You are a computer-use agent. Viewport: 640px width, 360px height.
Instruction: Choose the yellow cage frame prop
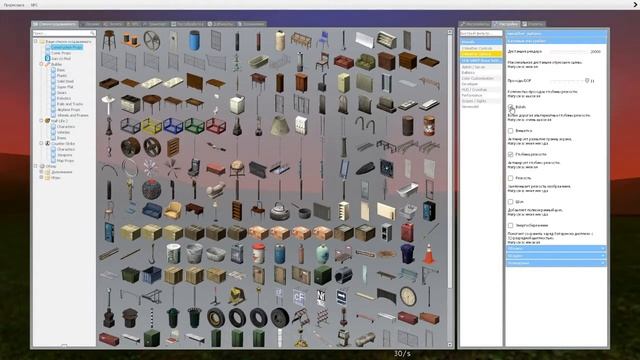pyautogui.click(x=152, y=126)
